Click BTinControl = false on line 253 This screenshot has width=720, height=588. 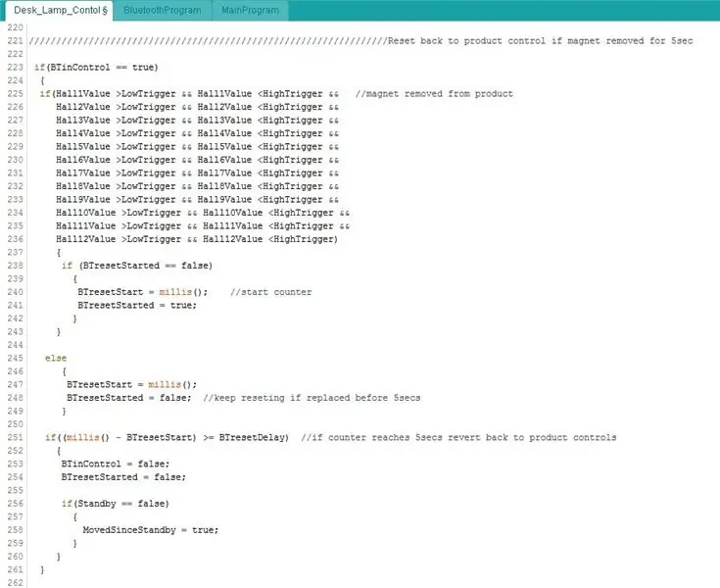coord(116,464)
